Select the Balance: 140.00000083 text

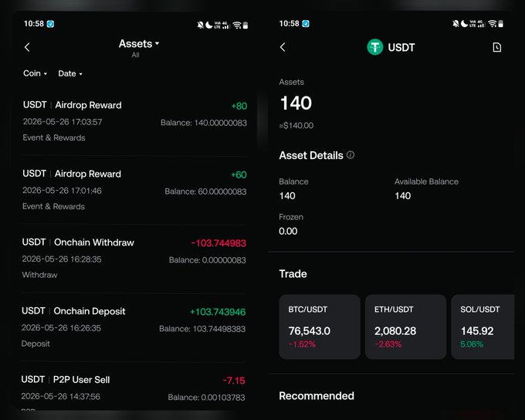click(204, 123)
